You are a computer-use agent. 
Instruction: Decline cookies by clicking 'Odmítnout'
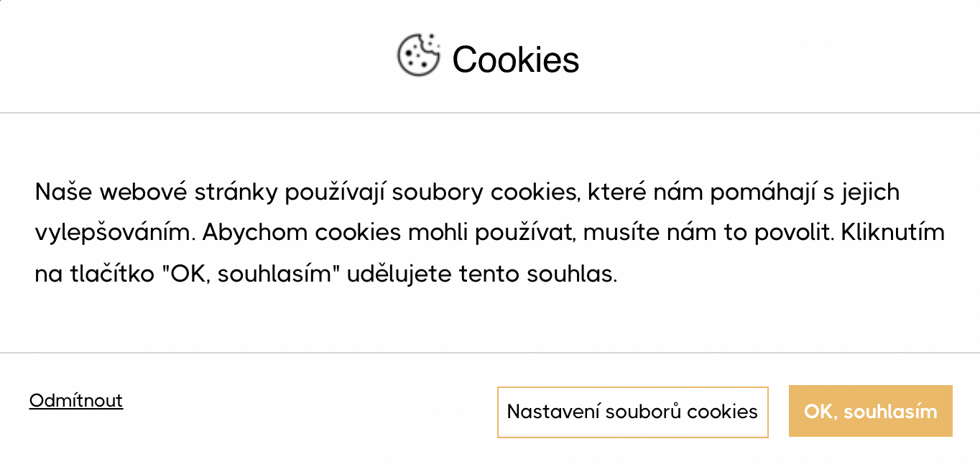[x=75, y=400]
